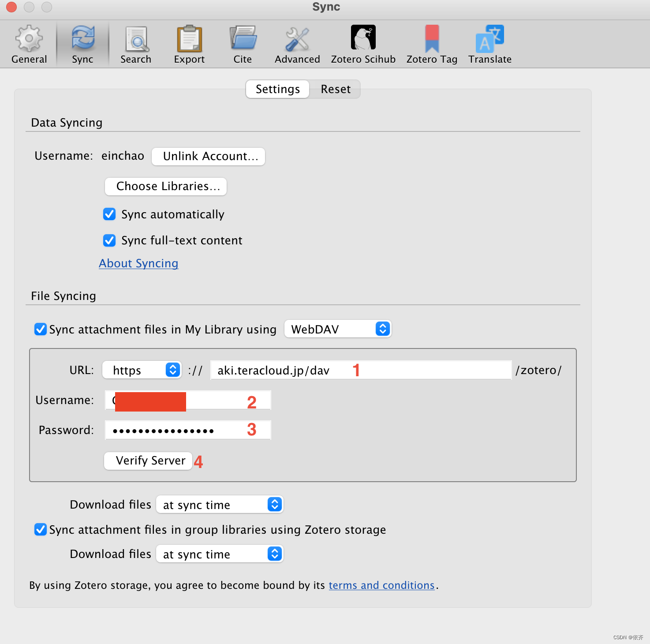This screenshot has height=644, width=650.
Task: Toggle the Sync automatically checkbox
Action: coord(109,214)
